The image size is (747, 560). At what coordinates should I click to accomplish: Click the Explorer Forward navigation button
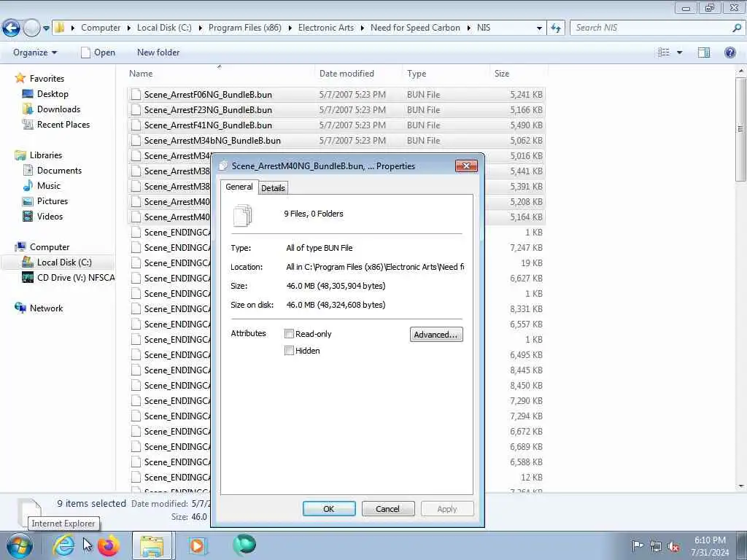click(31, 28)
